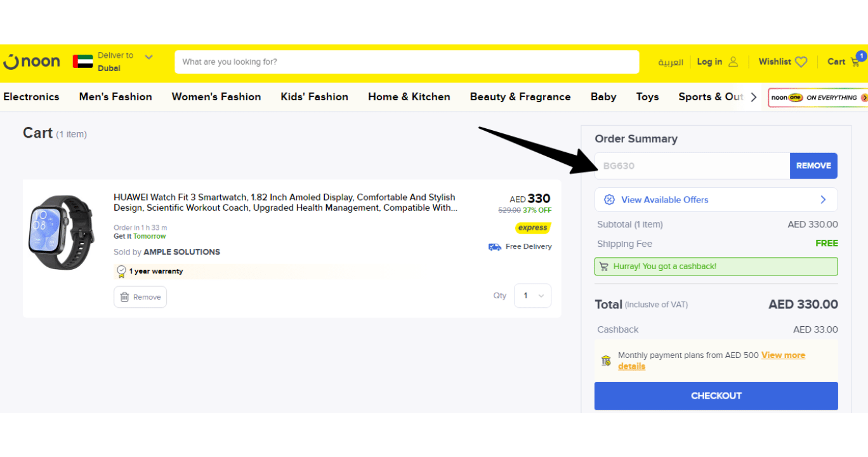
Task: Open View Available Offers
Action: click(716, 200)
